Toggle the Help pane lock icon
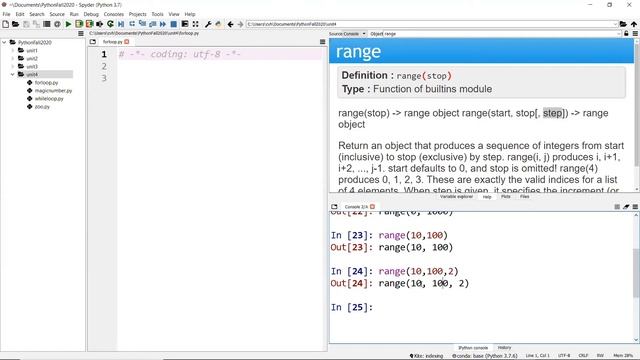640x360 pixels. point(626,33)
